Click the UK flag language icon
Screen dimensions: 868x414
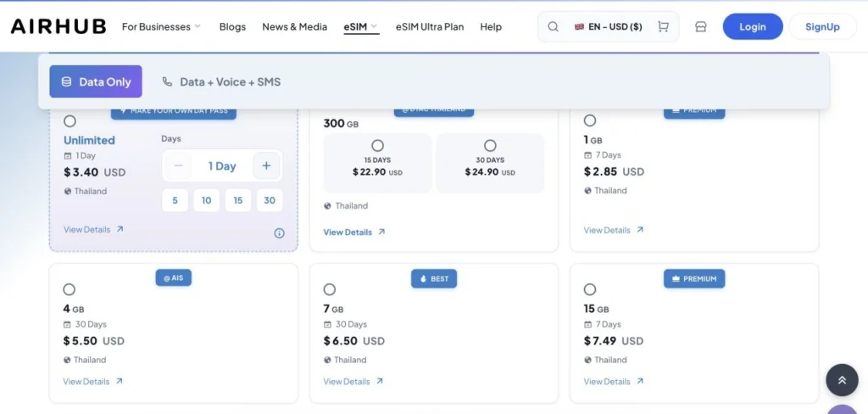click(x=579, y=26)
